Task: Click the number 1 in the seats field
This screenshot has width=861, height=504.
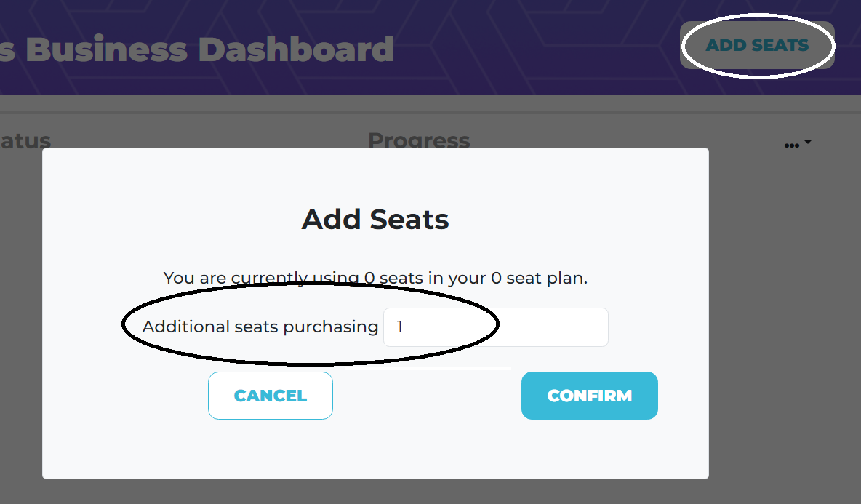Action: pyautogui.click(x=399, y=327)
